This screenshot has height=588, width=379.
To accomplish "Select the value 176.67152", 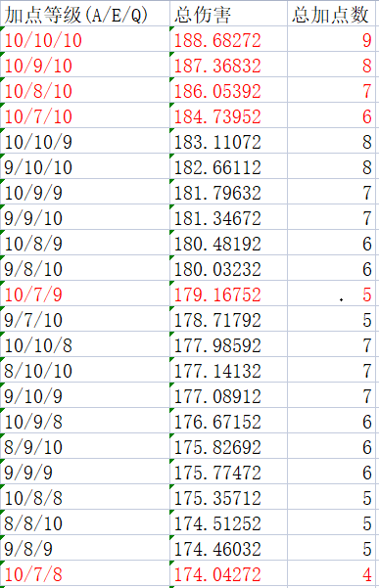I will click(228, 422).
